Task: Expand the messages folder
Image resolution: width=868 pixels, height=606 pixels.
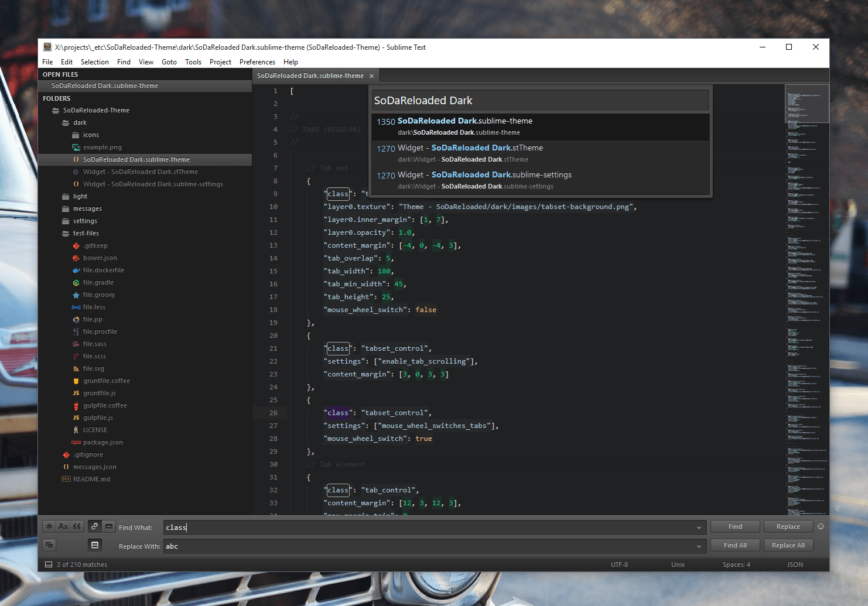Action: click(66, 209)
